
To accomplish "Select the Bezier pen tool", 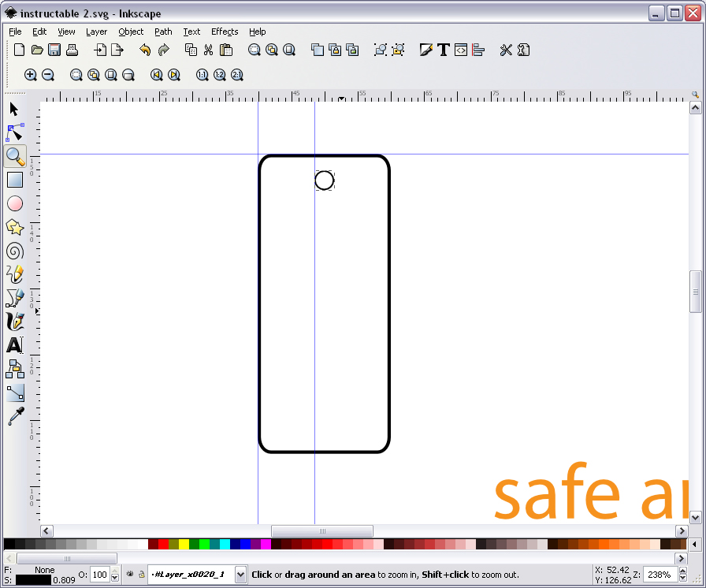I will 15,298.
